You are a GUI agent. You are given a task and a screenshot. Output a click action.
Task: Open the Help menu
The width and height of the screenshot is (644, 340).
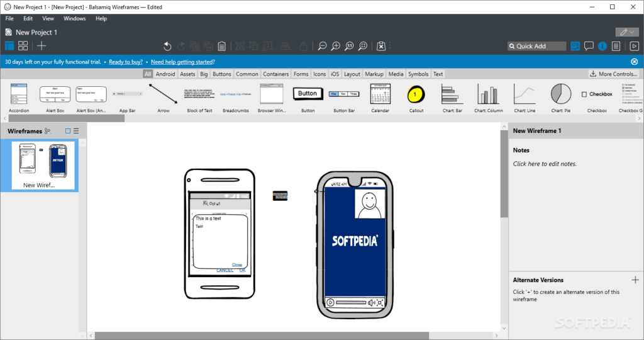click(101, 18)
